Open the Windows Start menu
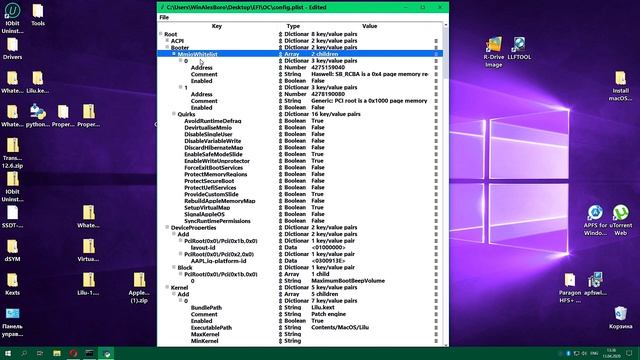640x360 pixels. tap(8, 353)
